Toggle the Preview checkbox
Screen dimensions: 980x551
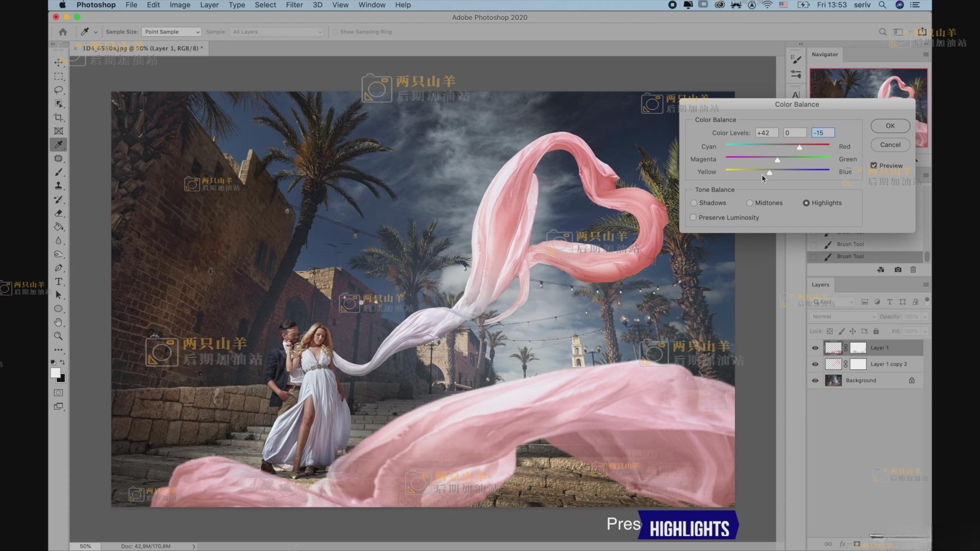click(x=874, y=165)
